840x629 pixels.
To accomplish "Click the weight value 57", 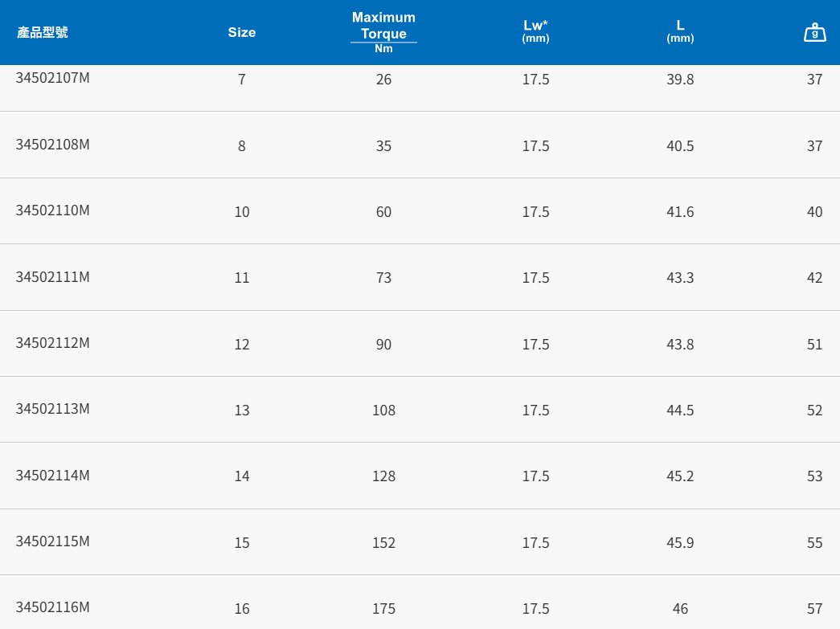I will pyautogui.click(x=814, y=609).
